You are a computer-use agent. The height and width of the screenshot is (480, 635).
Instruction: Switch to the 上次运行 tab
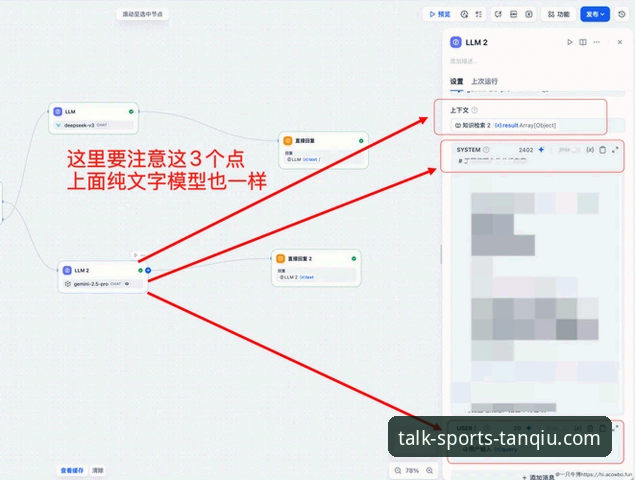click(484, 81)
